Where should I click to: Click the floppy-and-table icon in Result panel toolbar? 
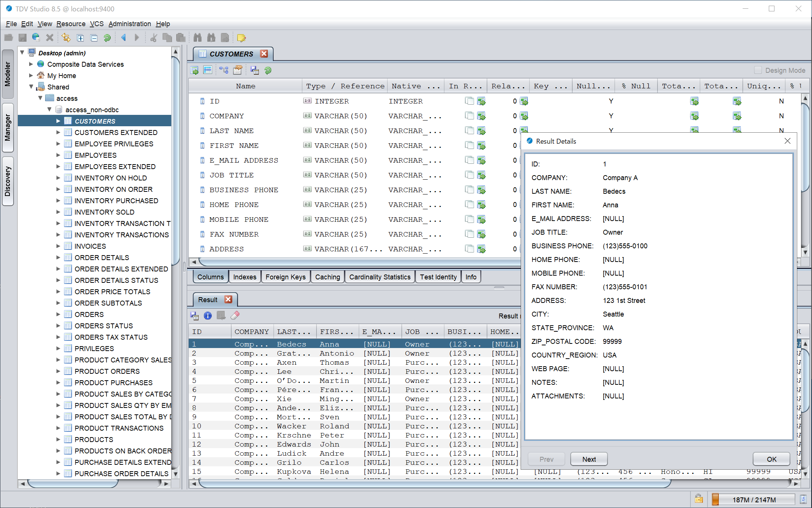tap(194, 315)
